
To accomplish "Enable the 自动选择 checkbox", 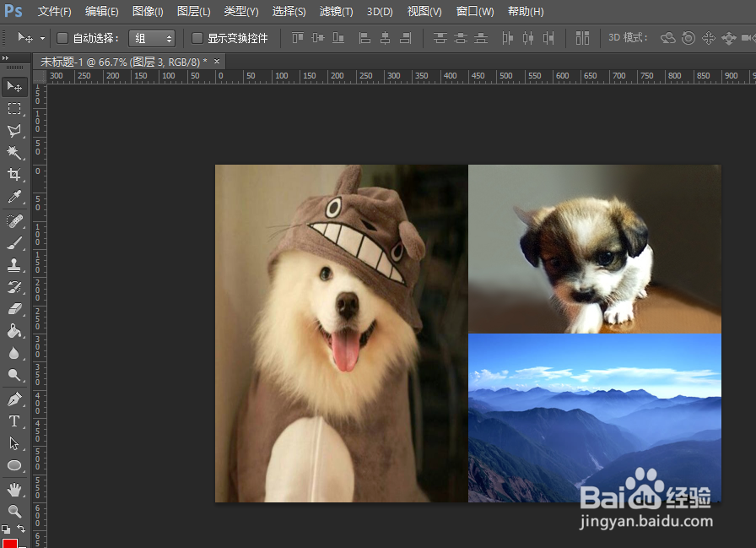I will (x=62, y=38).
